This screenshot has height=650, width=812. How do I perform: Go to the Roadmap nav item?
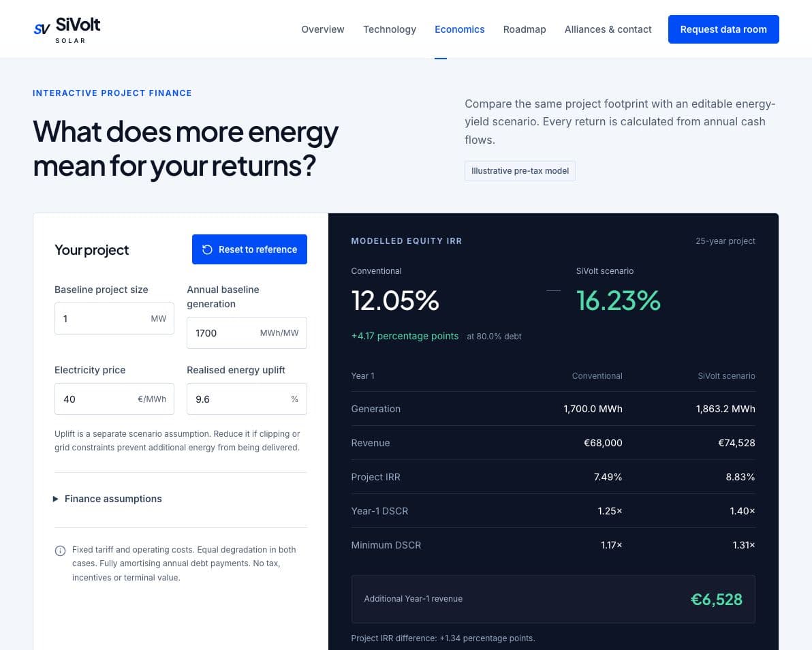tap(525, 29)
